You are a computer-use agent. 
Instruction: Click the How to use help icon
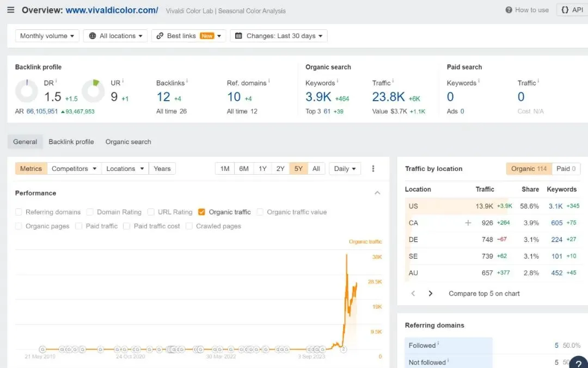click(509, 10)
